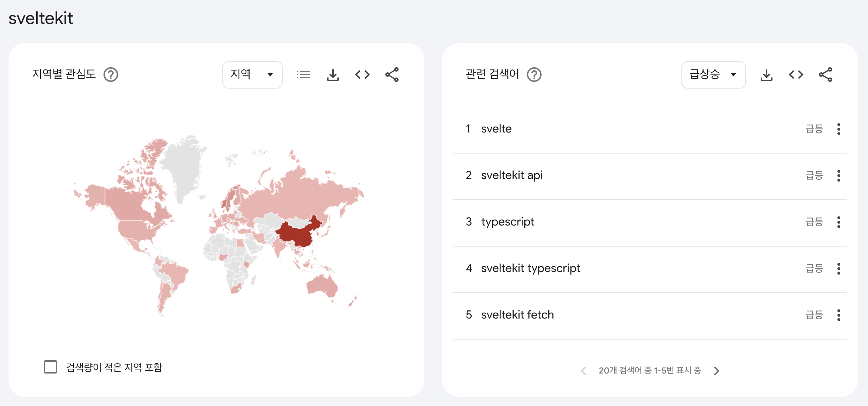Open embed code for the region map
This screenshot has height=406, width=868.
(x=362, y=75)
